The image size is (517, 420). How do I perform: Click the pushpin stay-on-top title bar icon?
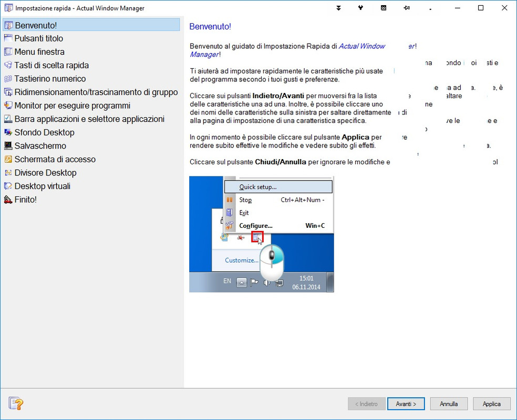[x=407, y=8]
